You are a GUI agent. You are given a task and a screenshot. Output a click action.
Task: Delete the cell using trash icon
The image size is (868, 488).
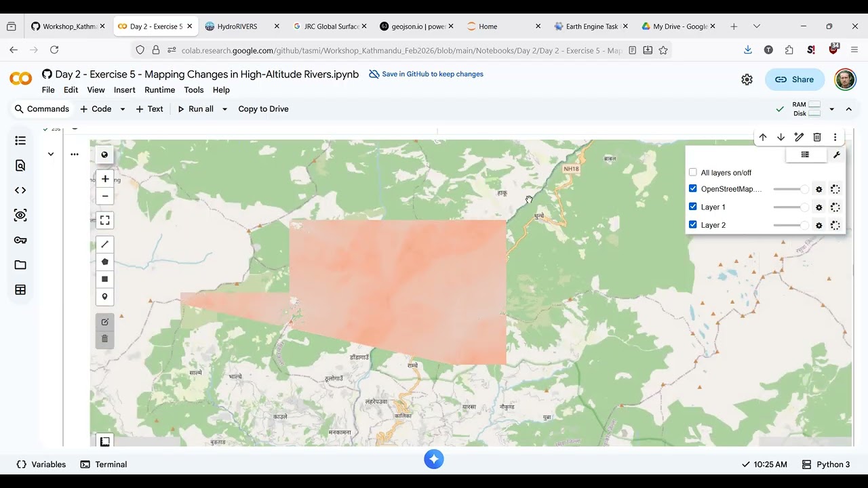[817, 138]
